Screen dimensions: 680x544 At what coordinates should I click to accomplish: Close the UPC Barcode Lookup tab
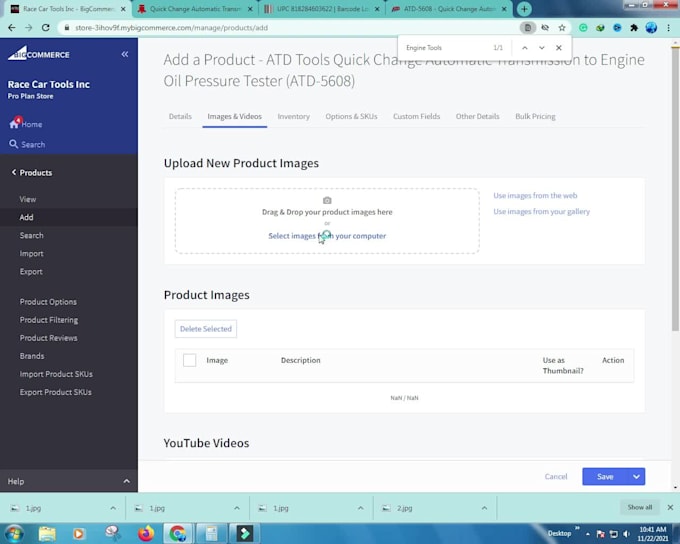pyautogui.click(x=377, y=9)
